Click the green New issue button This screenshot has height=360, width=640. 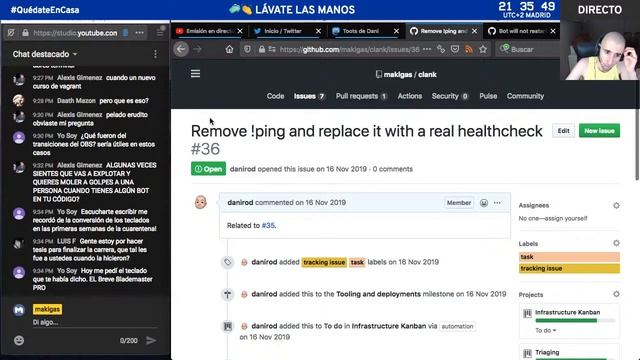[x=599, y=131]
